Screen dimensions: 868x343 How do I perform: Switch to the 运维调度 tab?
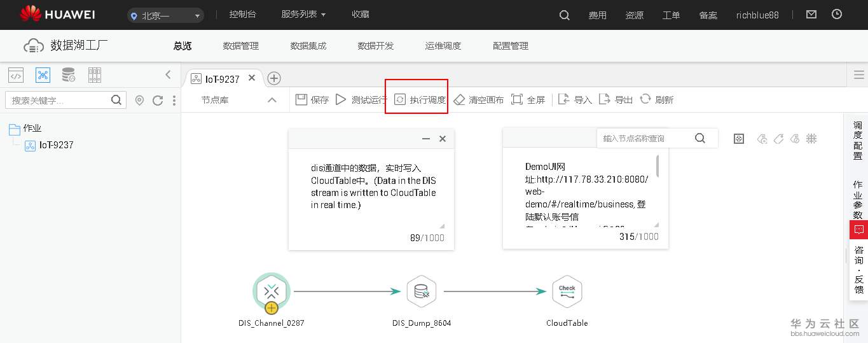tap(443, 46)
